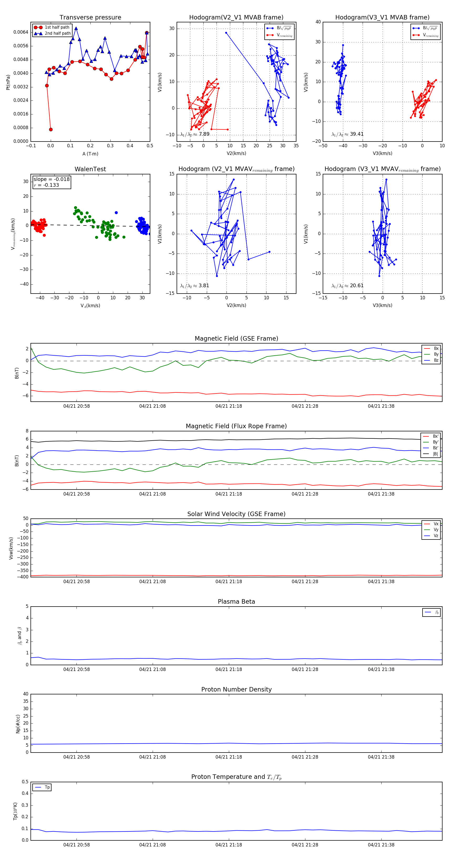Click 'A (T·m)' x-axis label

coord(90,154)
